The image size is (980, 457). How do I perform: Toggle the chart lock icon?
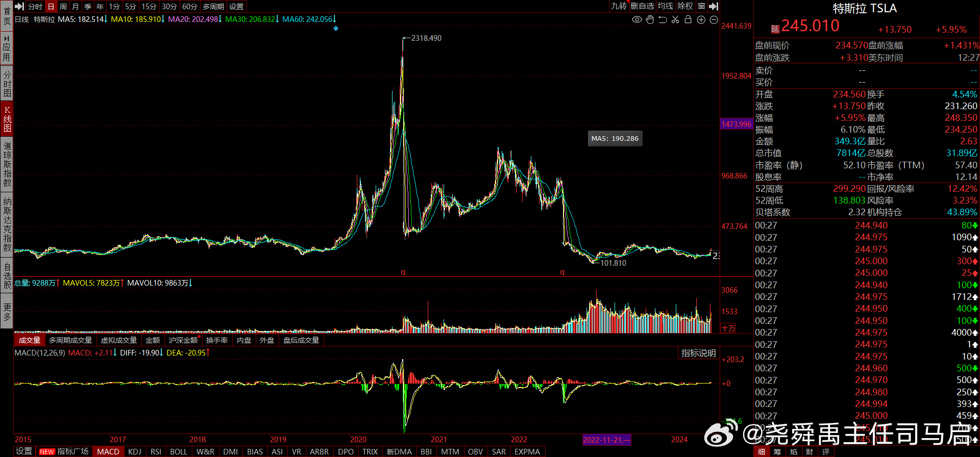(x=688, y=20)
